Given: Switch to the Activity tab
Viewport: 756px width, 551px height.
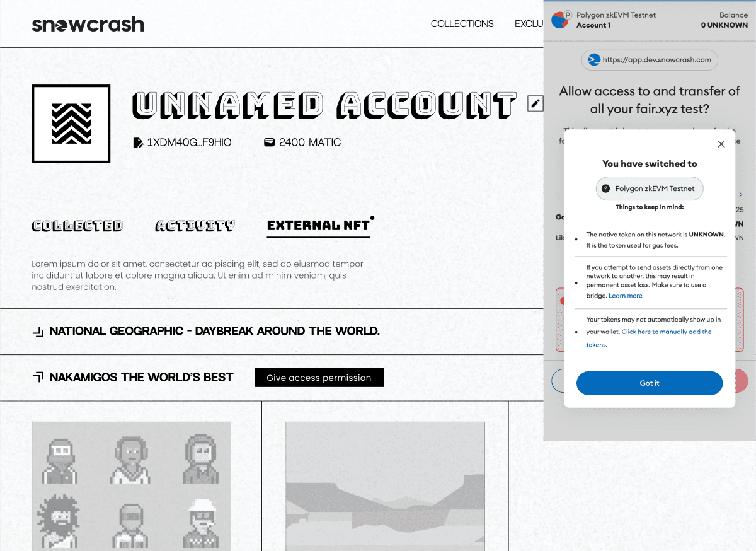Looking at the screenshot, I should click(x=195, y=226).
